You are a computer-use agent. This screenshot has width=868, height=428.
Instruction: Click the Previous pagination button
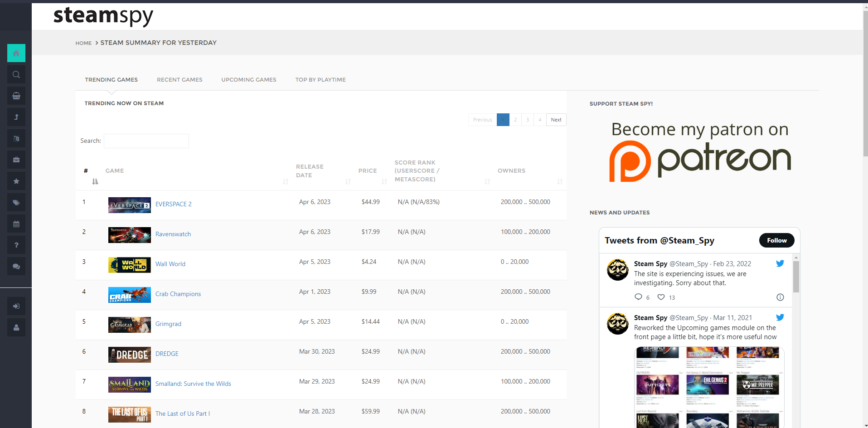pos(482,120)
